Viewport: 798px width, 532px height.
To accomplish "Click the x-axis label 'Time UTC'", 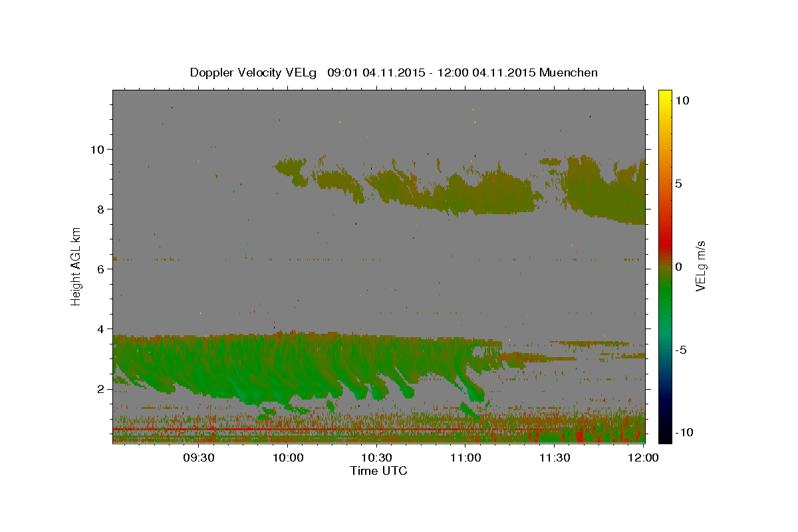I will tap(378, 471).
